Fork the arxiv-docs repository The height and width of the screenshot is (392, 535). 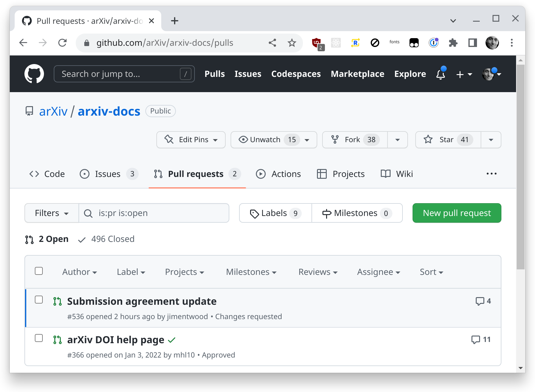355,140
